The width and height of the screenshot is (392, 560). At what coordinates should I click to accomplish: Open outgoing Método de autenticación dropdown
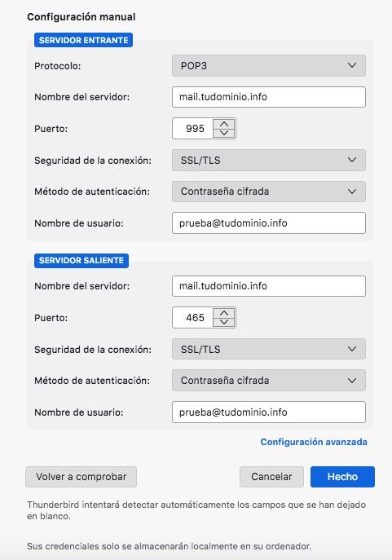[x=269, y=381]
